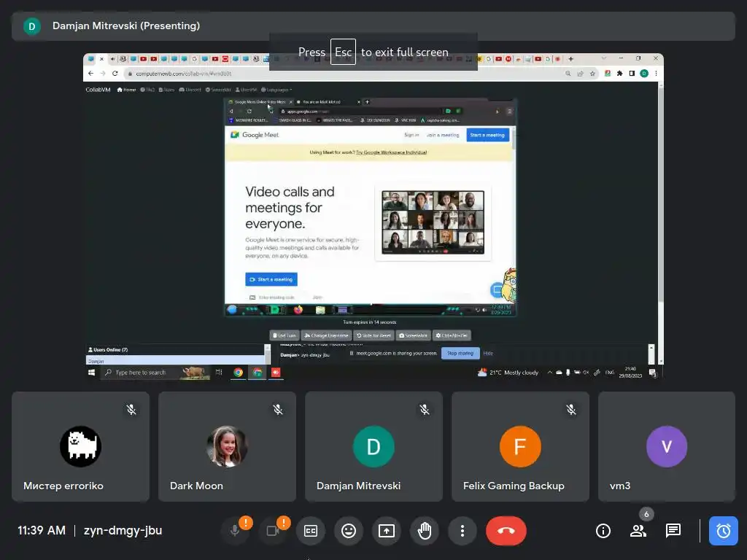Click Home in CollabVM navbar

pyautogui.click(x=127, y=90)
